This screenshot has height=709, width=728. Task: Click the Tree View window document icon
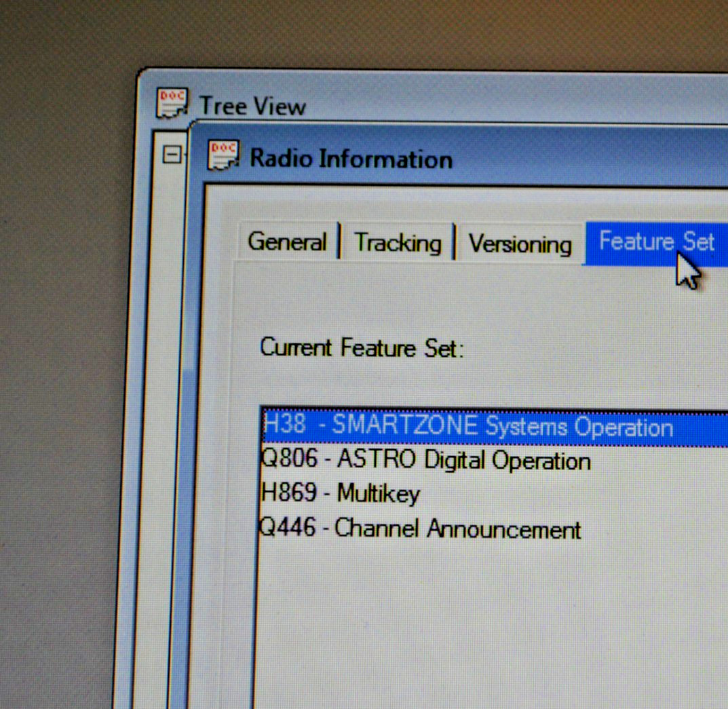172,102
